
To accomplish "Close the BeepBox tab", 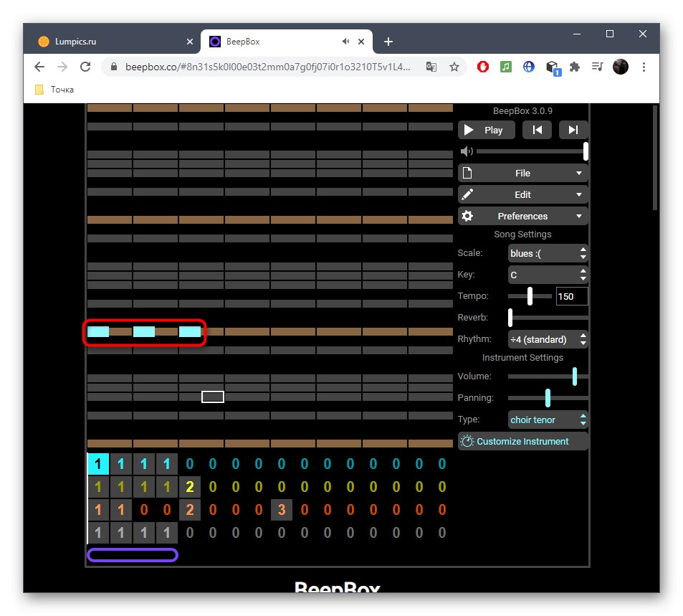I will (x=361, y=42).
